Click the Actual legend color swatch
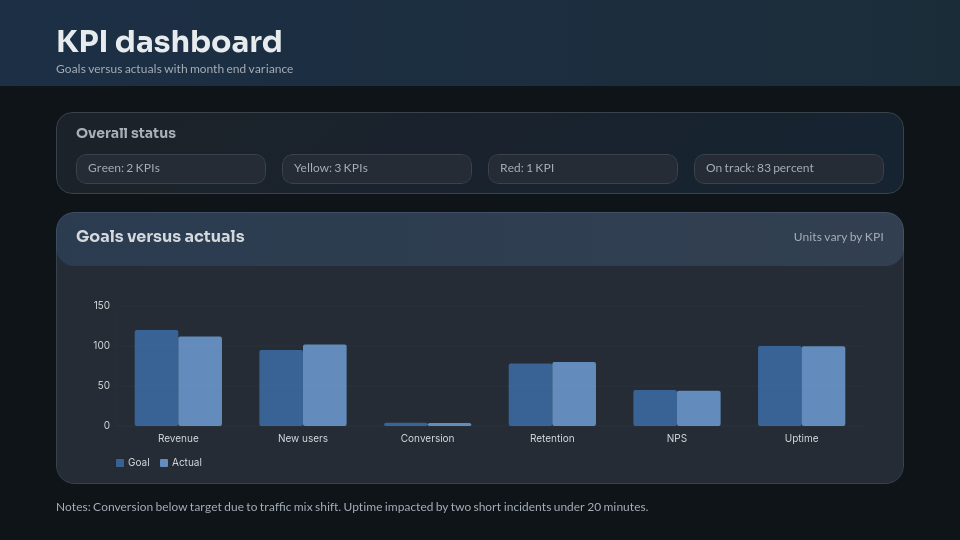 pos(164,463)
